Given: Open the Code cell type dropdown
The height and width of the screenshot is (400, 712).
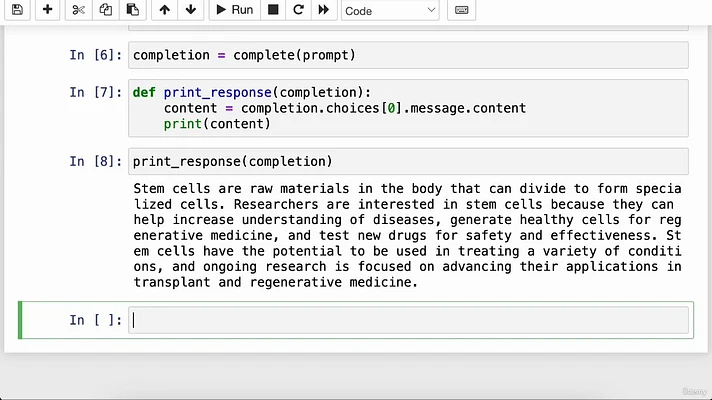Looking at the screenshot, I should click(x=390, y=10).
